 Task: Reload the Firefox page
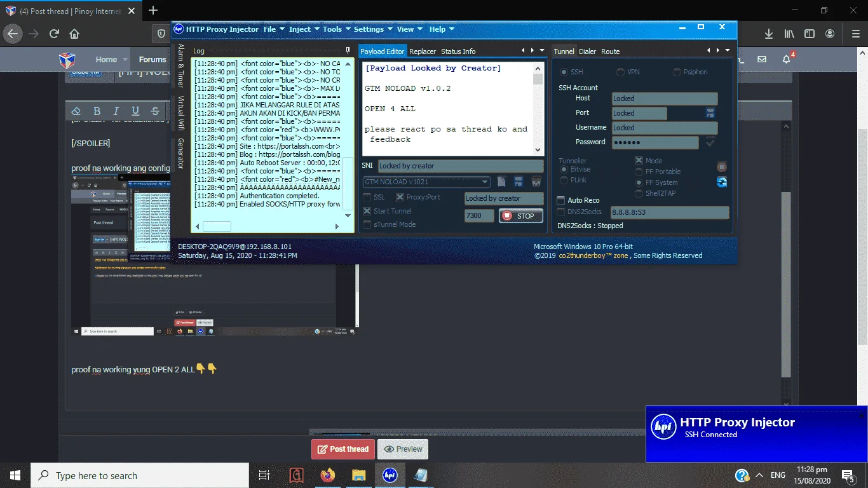tap(54, 34)
